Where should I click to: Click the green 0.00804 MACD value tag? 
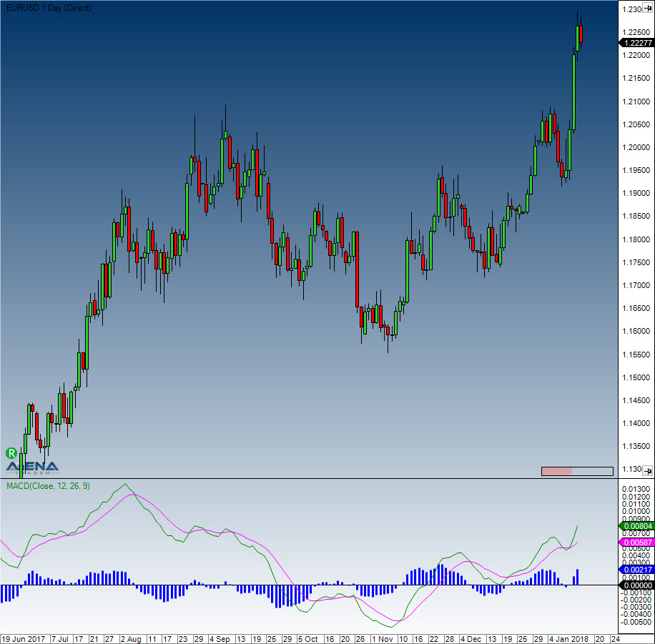[x=634, y=526]
